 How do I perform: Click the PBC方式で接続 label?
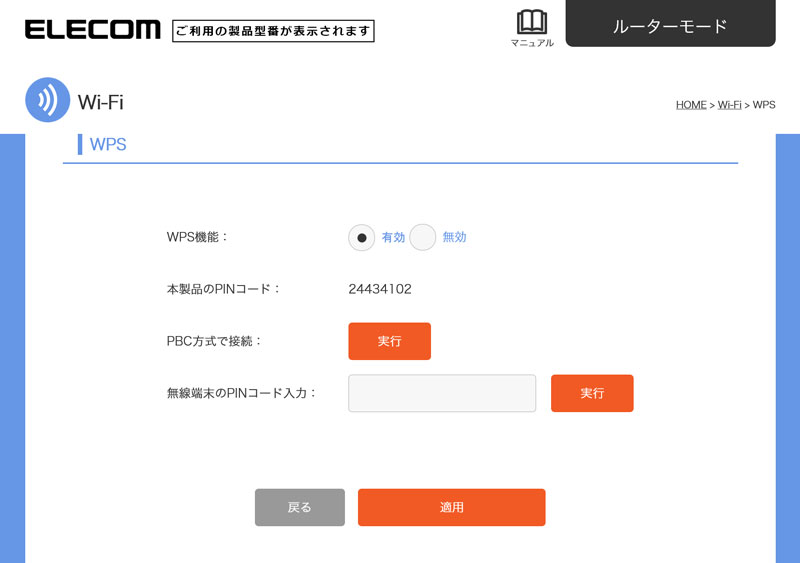[x=214, y=341]
